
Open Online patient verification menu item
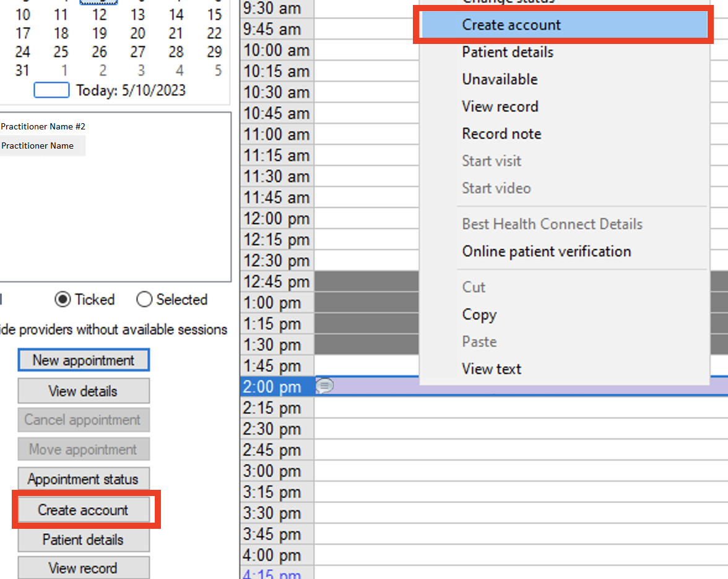point(546,251)
